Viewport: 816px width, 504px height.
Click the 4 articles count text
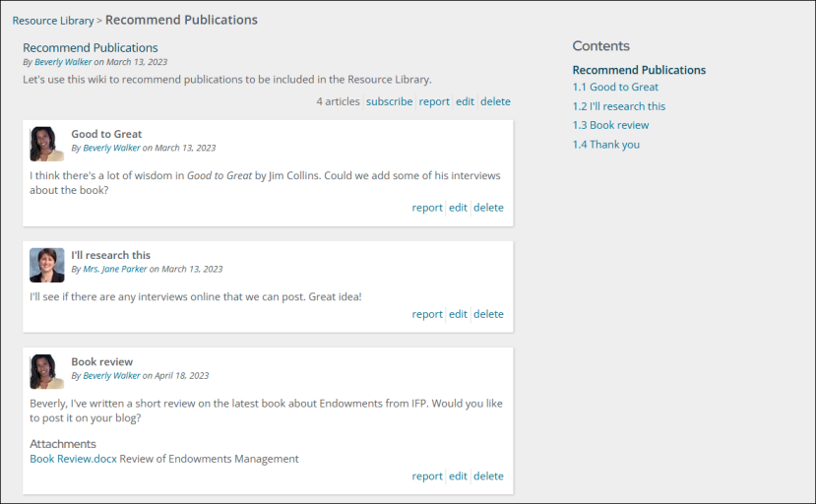[338, 101]
